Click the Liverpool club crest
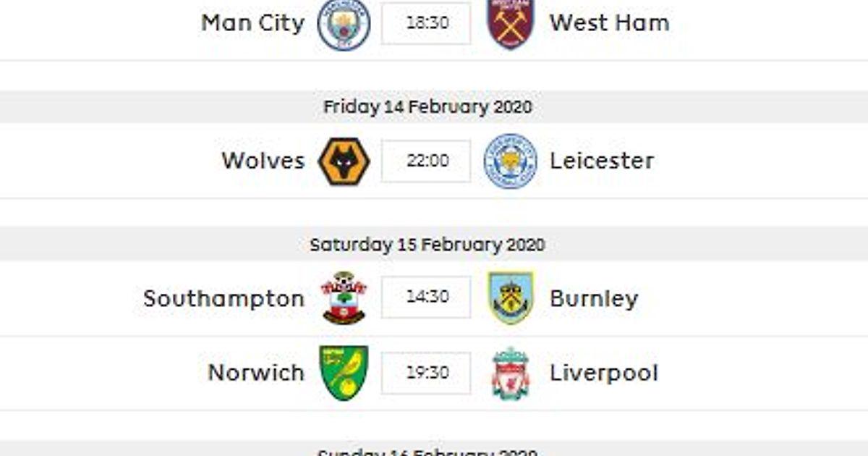868x456 pixels. (x=511, y=373)
